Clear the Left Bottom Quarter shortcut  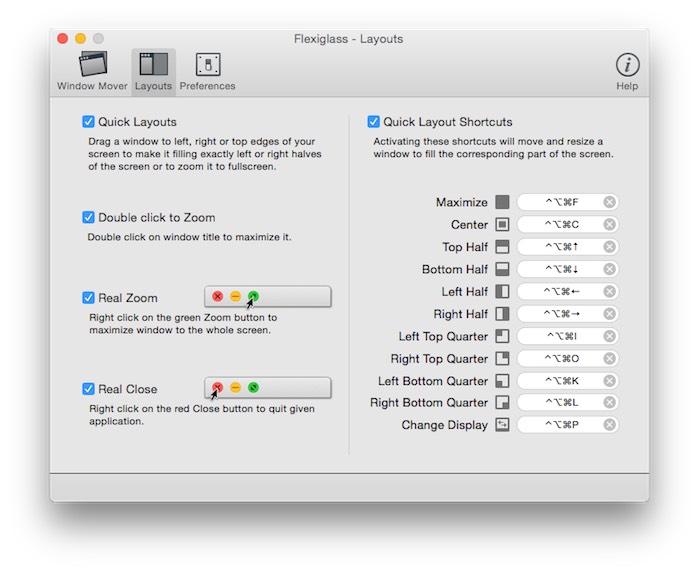click(x=609, y=381)
